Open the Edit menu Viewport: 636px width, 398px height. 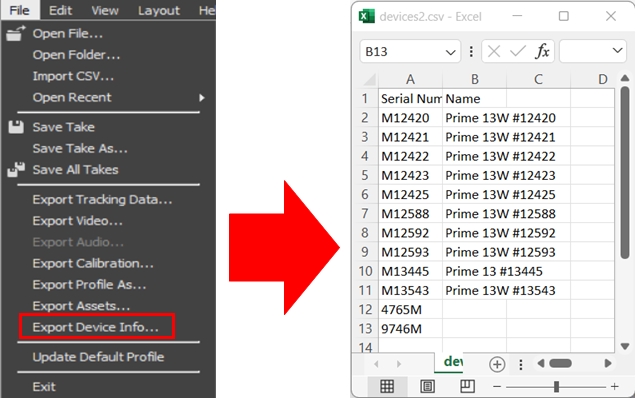click(60, 10)
